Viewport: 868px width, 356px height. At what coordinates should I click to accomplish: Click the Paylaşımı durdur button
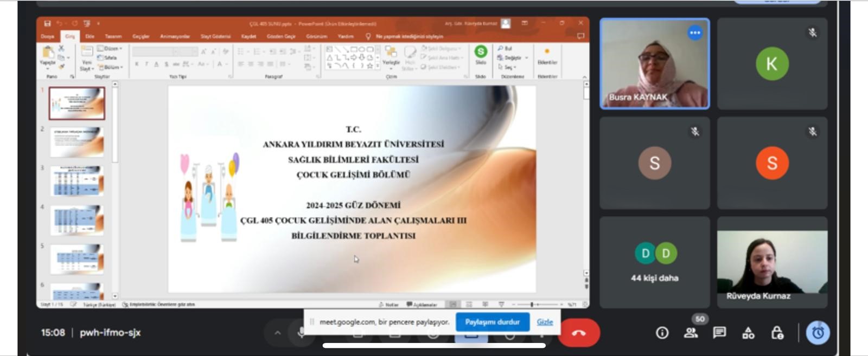tap(492, 322)
